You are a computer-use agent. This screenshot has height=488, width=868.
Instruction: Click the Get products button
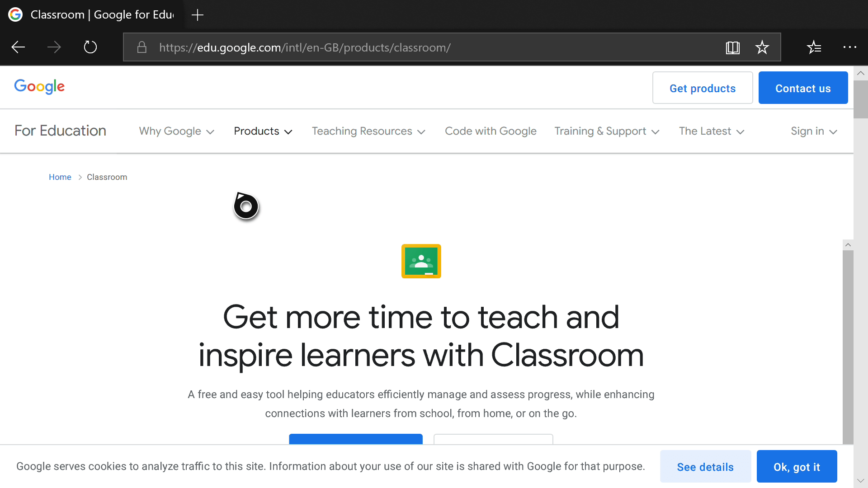click(703, 88)
